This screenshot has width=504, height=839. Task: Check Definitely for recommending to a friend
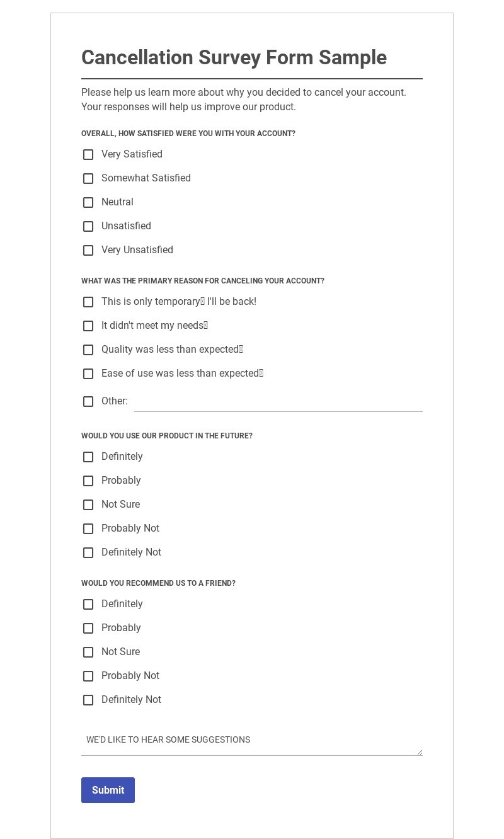coord(88,605)
